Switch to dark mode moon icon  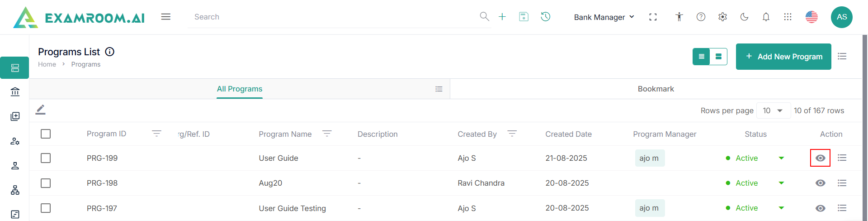coord(744,17)
